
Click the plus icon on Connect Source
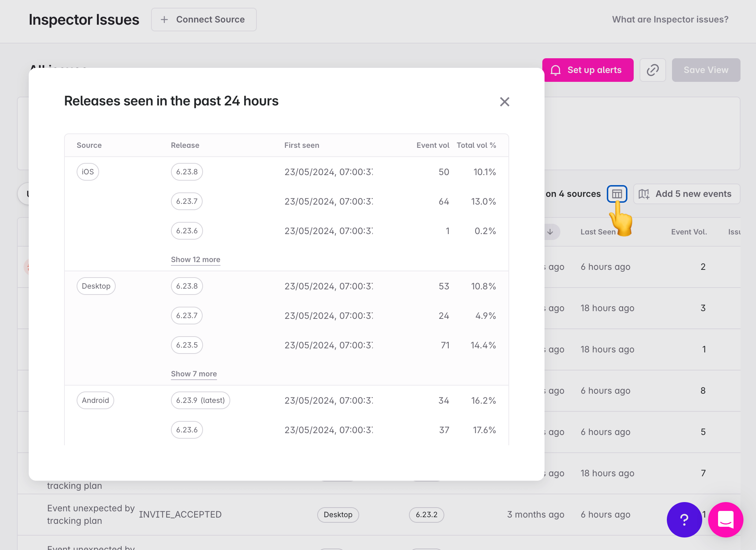(x=164, y=20)
